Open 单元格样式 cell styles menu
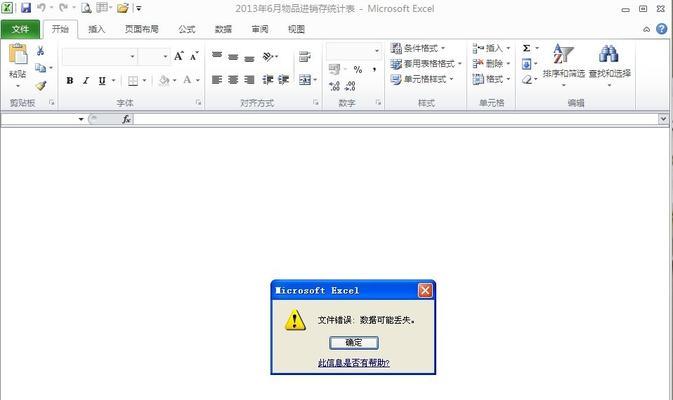This screenshot has height=400, width=673. 421,79
